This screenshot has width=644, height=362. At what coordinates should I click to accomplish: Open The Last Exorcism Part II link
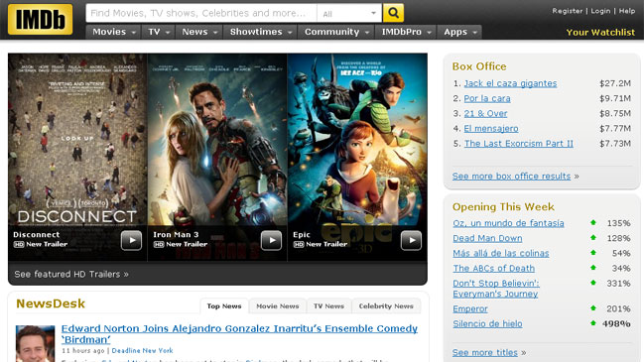tap(519, 144)
